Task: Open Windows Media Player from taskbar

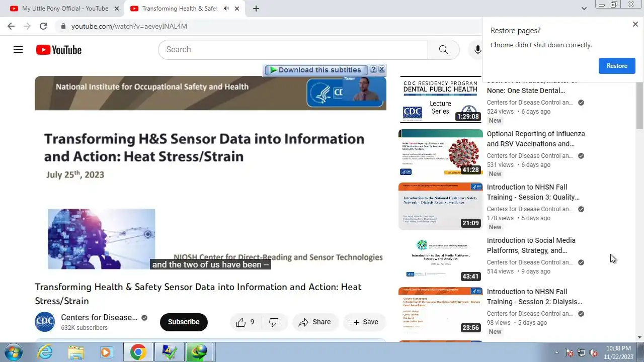Action: click(x=107, y=352)
